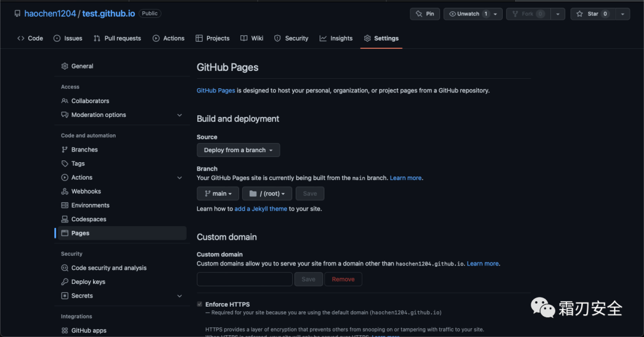The width and height of the screenshot is (644, 337).
Task: Click the star icon in the Star button
Action: (580, 14)
